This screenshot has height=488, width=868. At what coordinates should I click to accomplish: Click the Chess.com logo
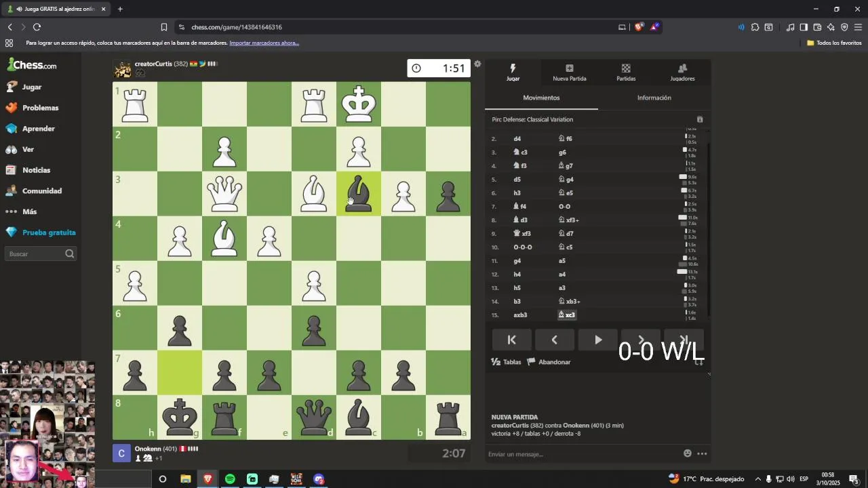point(32,65)
